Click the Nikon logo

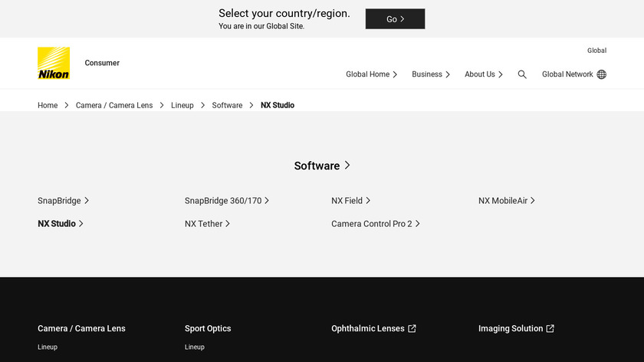tap(54, 63)
